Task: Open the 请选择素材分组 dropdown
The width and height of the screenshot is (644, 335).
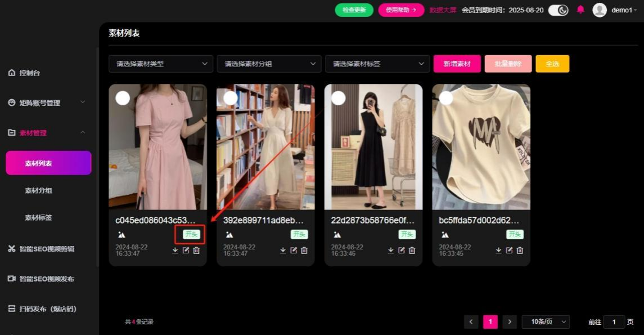Action: pyautogui.click(x=269, y=64)
